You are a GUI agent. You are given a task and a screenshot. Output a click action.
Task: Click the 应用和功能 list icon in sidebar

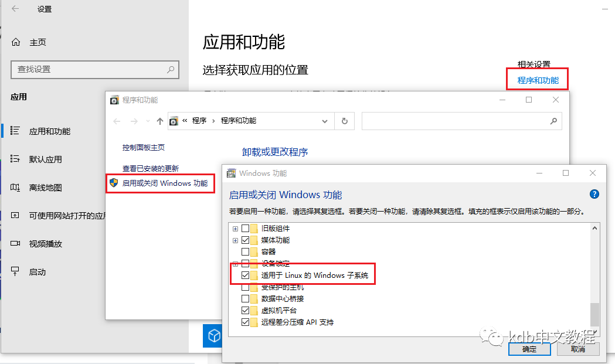click(15, 131)
